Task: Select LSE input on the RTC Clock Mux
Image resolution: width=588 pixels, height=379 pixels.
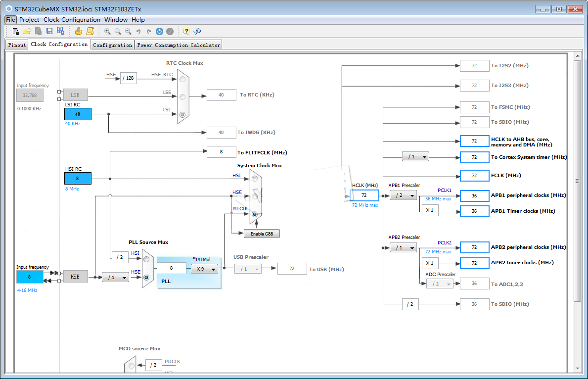Action: [182, 97]
